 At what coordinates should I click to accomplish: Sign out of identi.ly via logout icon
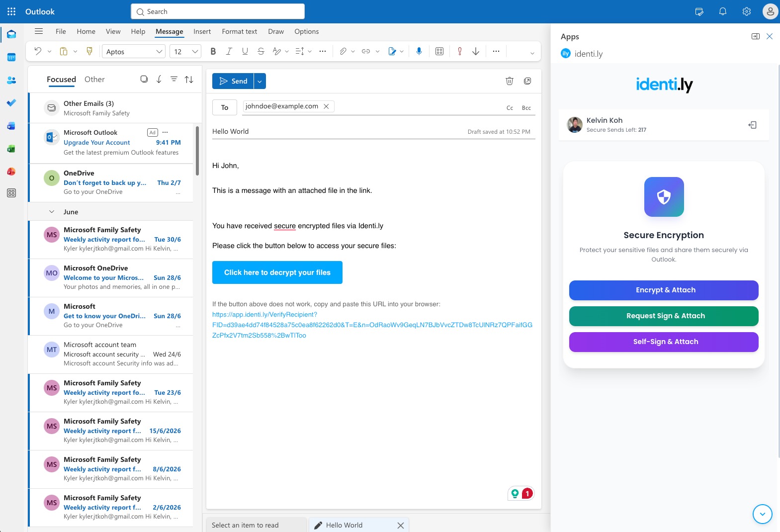753,125
